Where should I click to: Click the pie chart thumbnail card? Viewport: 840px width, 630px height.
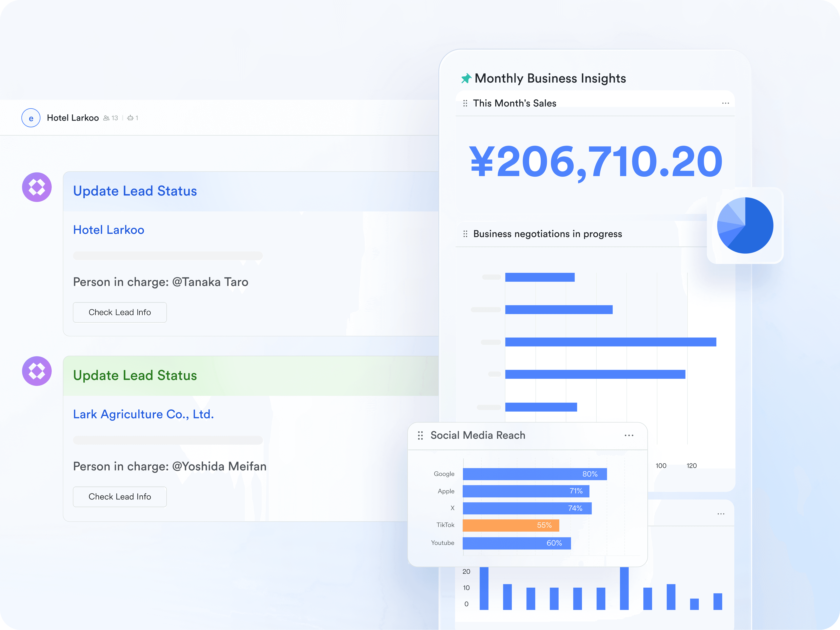(745, 226)
